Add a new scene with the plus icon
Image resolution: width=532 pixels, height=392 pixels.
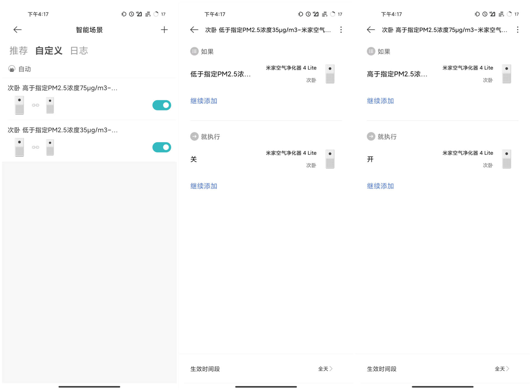164,30
